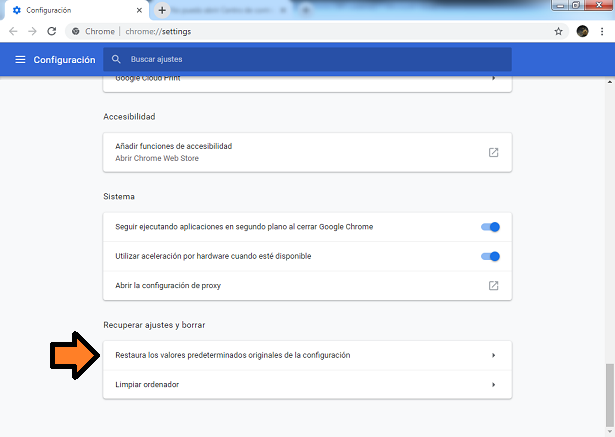Click the Configuración title in blue header
Viewport: 615px width, 437px height.
[64, 60]
